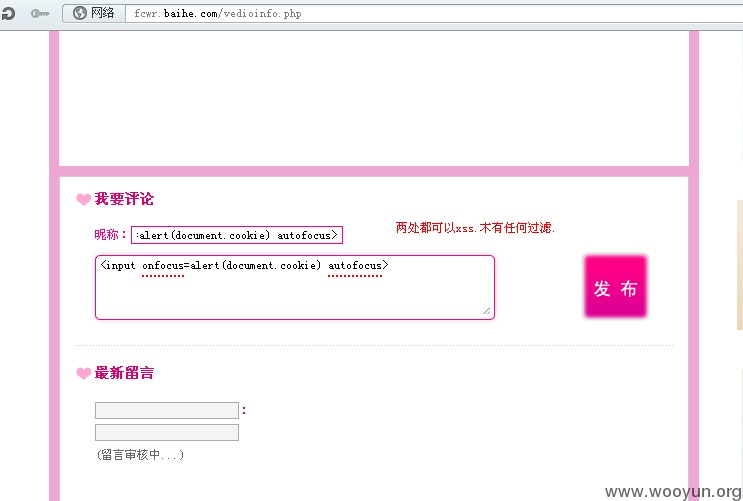The image size is (743, 501).
Task: Click the browser reload icon
Action: [x=7, y=13]
